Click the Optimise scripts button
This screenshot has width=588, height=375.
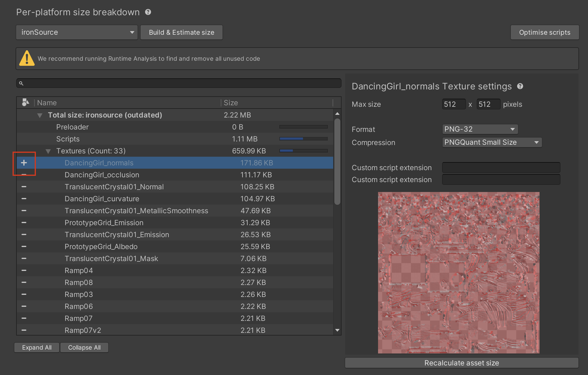click(x=544, y=32)
